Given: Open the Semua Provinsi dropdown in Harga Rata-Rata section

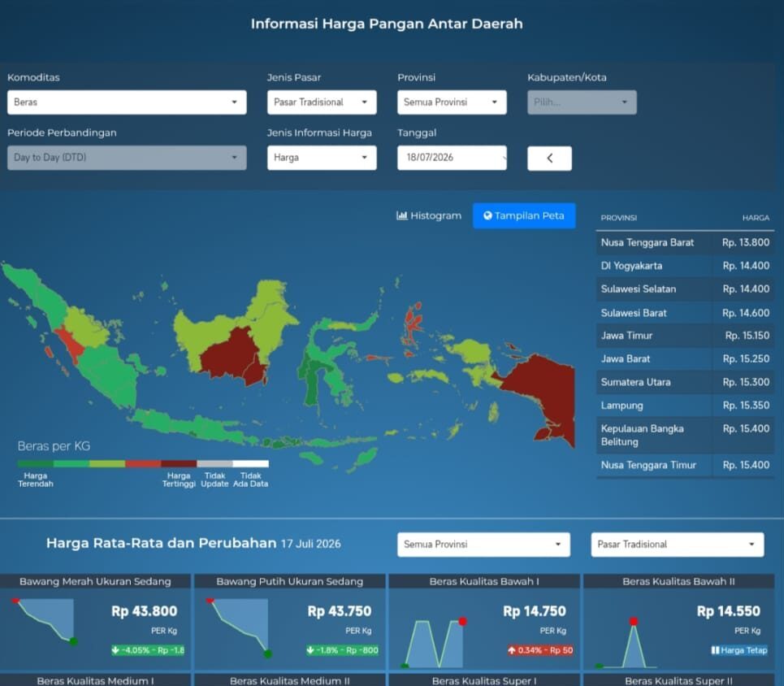Looking at the screenshot, I should 483,545.
